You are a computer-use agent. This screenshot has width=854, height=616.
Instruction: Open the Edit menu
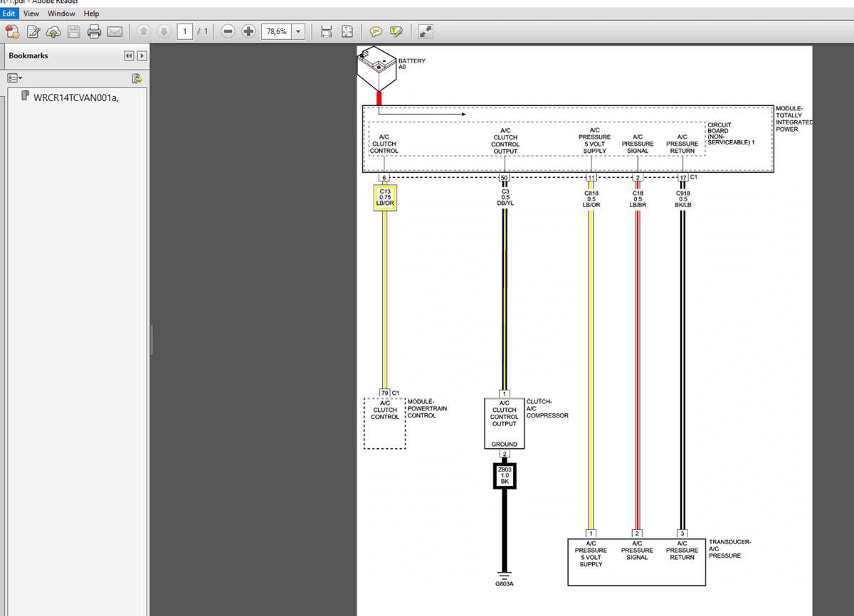[x=9, y=13]
